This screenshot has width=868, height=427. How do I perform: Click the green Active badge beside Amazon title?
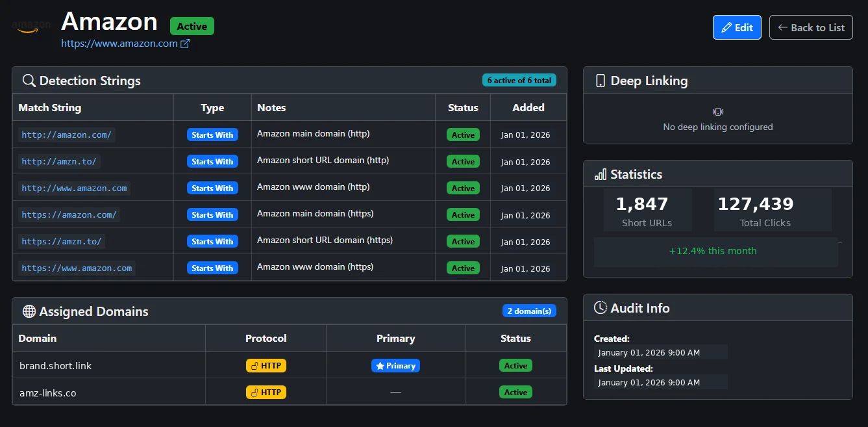192,27
